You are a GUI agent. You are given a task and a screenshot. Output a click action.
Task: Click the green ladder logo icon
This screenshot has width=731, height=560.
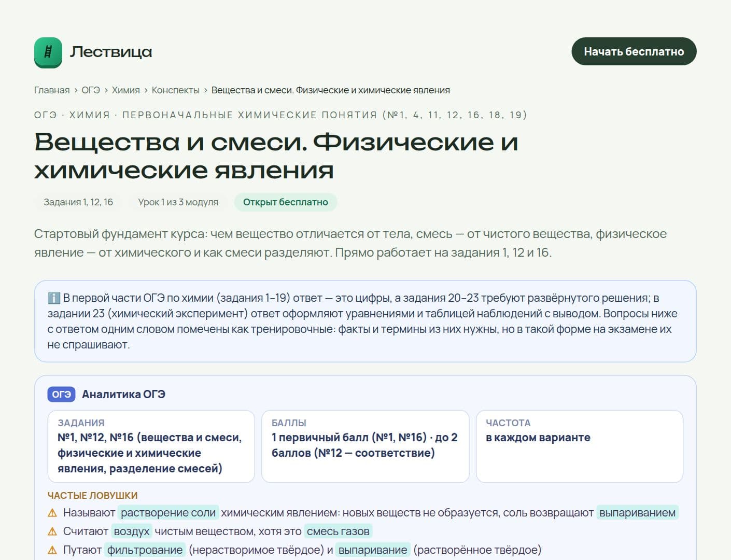click(48, 52)
